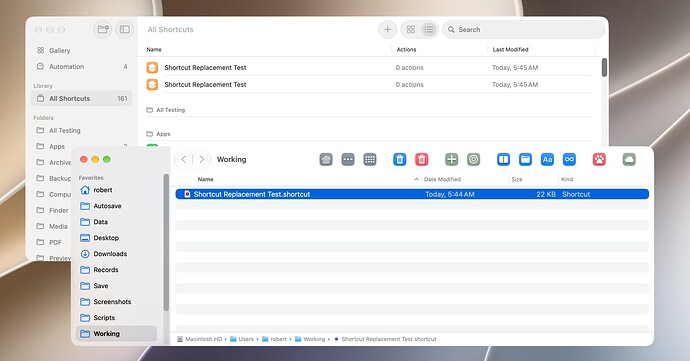Click the Apps group header in shortcuts list
This screenshot has height=361, width=690.
[158, 134]
